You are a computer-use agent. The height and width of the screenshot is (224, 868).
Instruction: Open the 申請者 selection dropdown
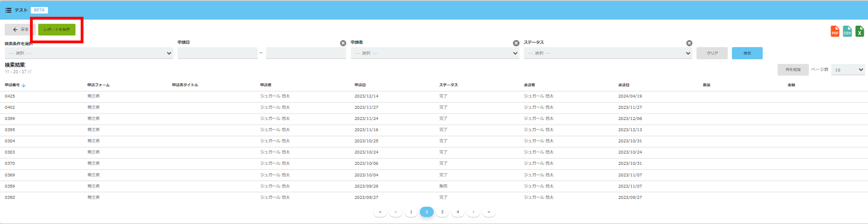(435, 53)
